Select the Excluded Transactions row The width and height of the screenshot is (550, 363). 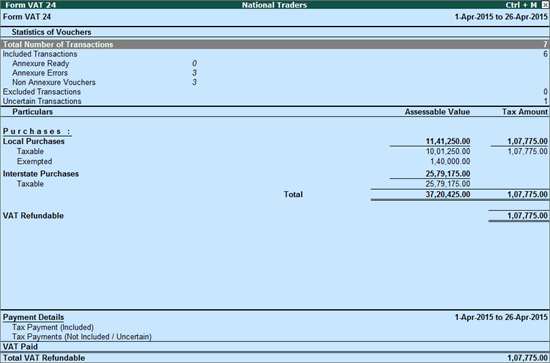[275, 92]
